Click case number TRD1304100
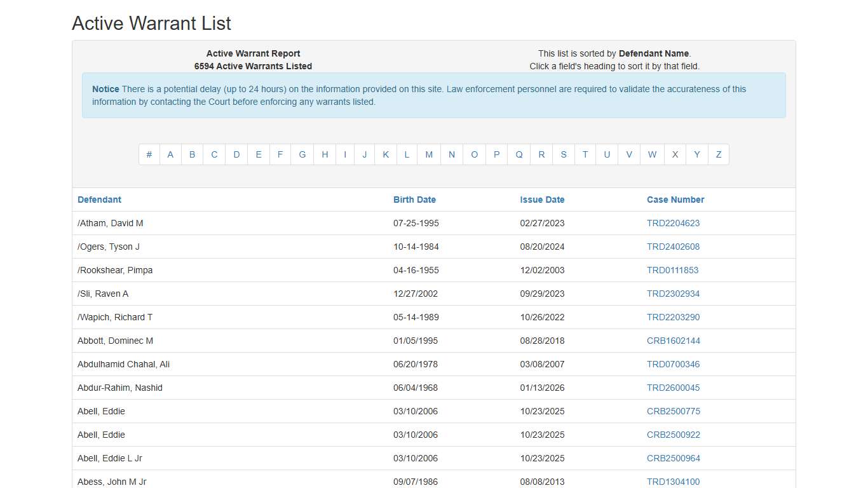 pyautogui.click(x=673, y=482)
